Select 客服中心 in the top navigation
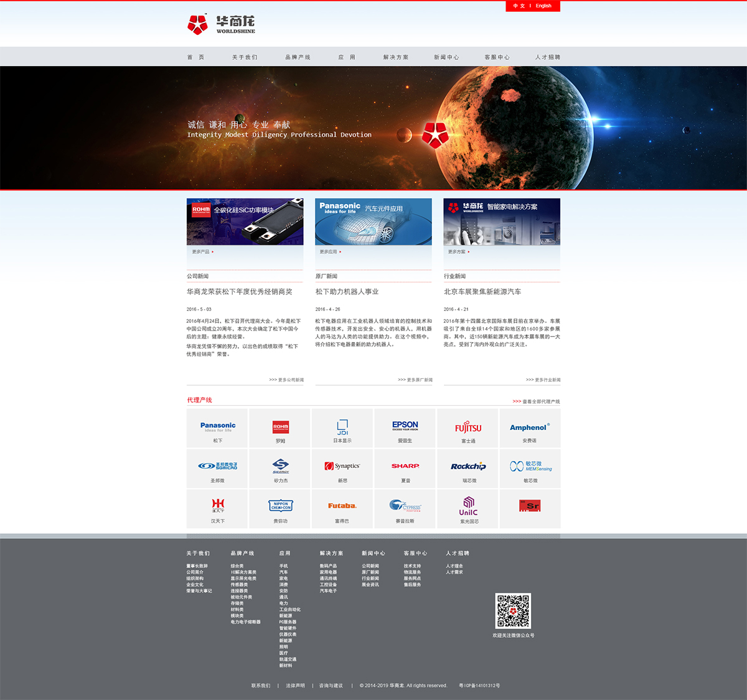The height and width of the screenshot is (700, 747). tap(497, 57)
